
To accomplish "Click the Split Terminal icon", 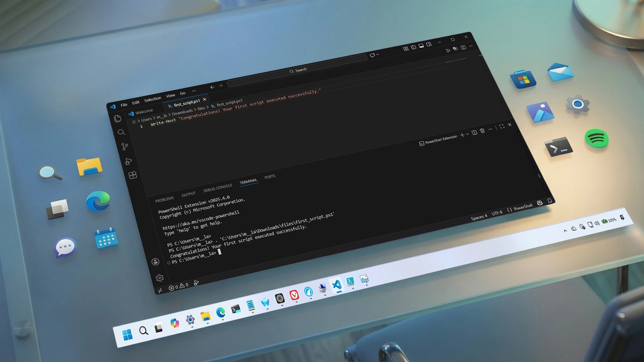I will pos(474,132).
